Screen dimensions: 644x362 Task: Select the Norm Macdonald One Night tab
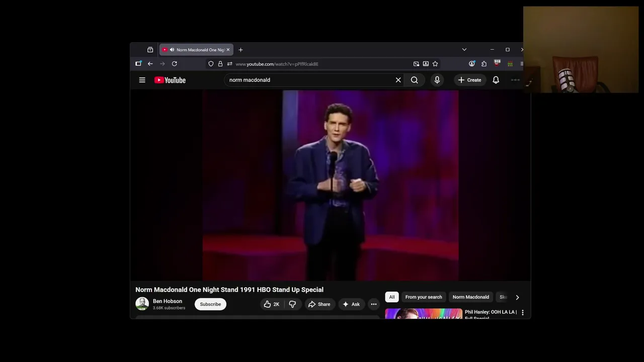pos(196,50)
